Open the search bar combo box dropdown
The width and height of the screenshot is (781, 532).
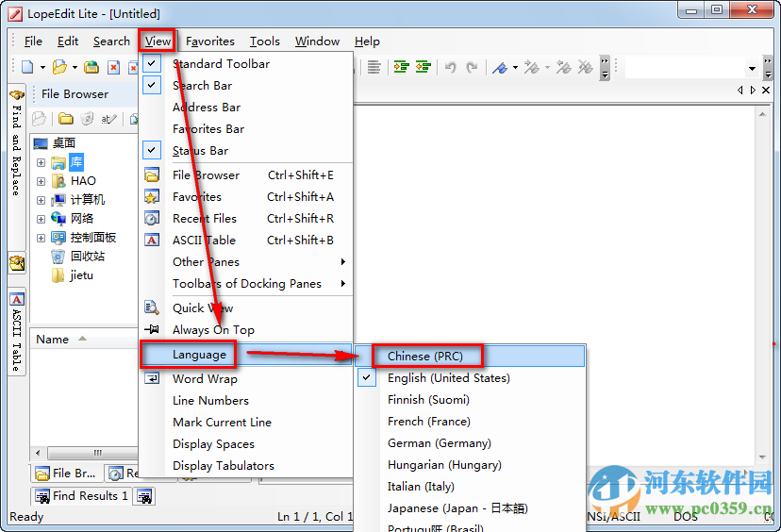coord(752,68)
